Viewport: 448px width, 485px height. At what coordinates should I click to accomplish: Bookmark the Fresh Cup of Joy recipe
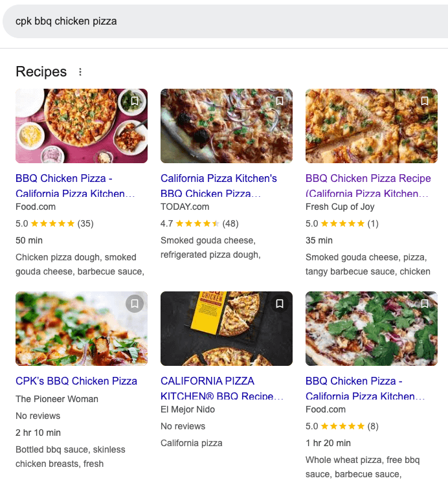pyautogui.click(x=425, y=101)
